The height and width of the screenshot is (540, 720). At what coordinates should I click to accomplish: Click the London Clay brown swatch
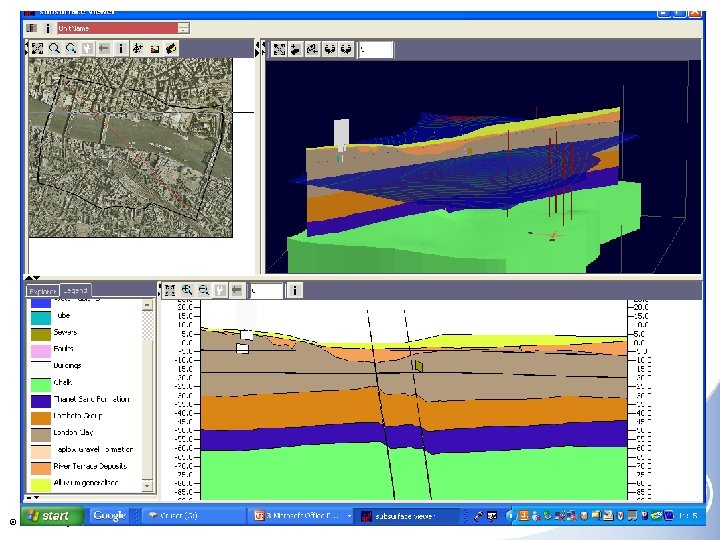[x=40, y=434]
